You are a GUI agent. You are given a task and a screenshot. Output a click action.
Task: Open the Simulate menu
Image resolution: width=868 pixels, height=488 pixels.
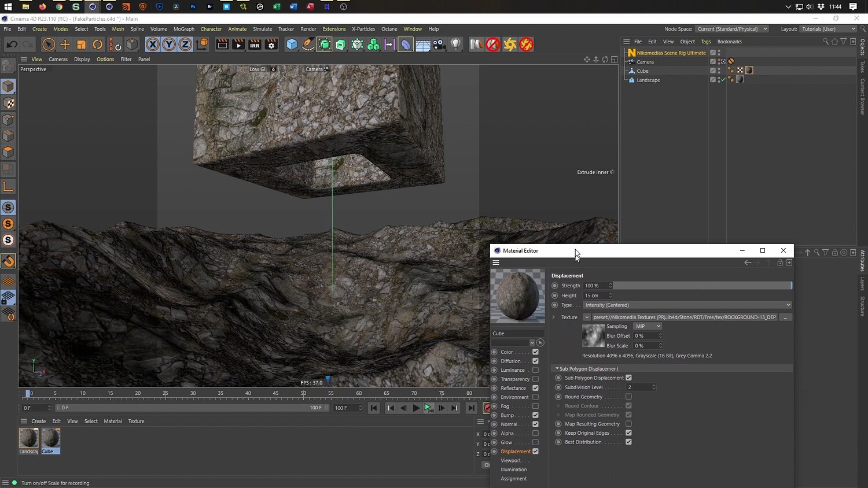click(x=262, y=29)
